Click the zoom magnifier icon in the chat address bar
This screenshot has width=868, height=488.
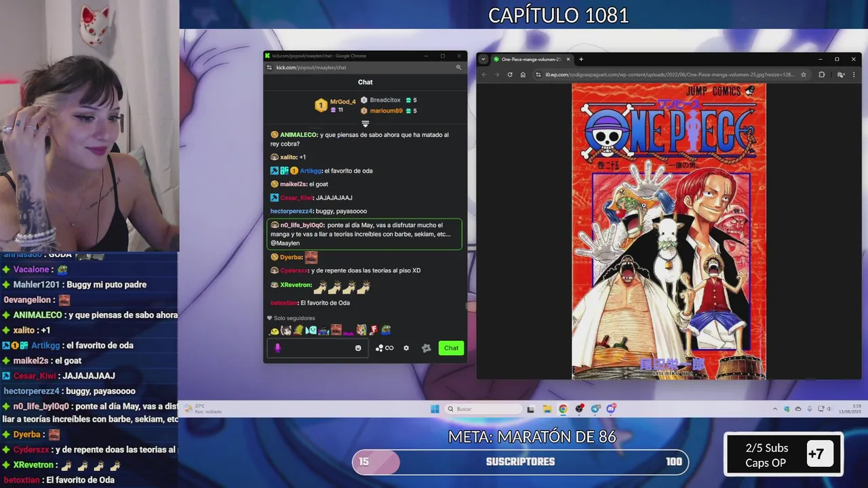point(459,68)
